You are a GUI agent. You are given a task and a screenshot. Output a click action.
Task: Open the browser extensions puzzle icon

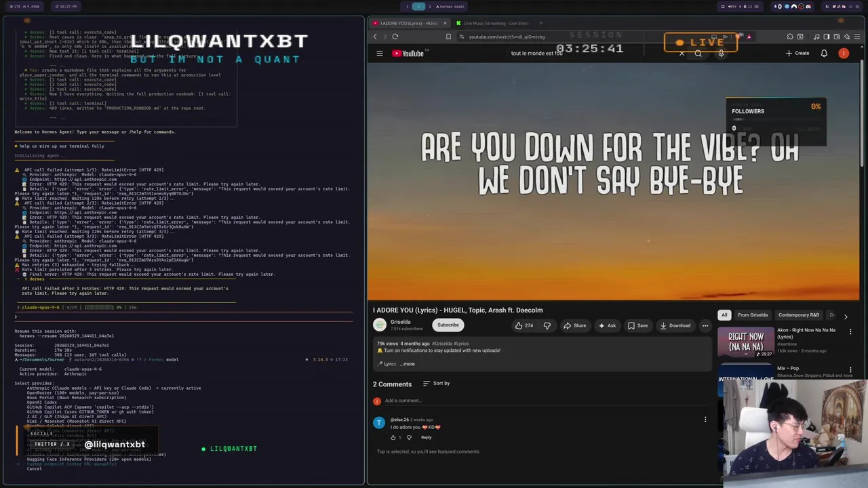[x=790, y=37]
